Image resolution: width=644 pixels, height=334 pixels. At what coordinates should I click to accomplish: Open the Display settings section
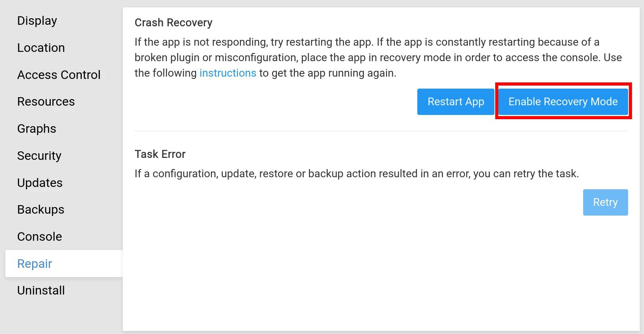tap(37, 21)
